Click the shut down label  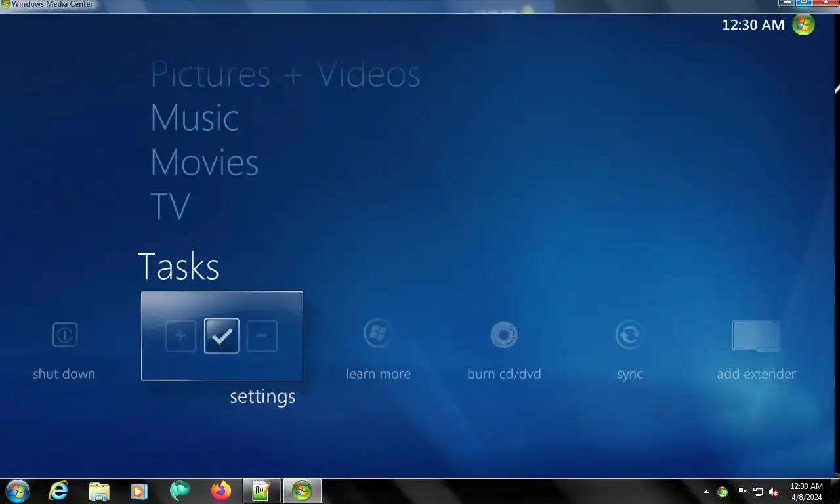point(64,374)
